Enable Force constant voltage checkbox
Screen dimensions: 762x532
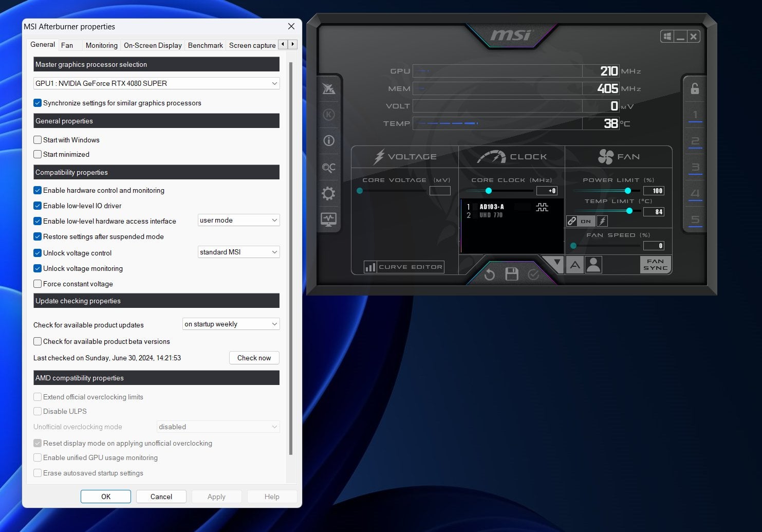(x=38, y=284)
